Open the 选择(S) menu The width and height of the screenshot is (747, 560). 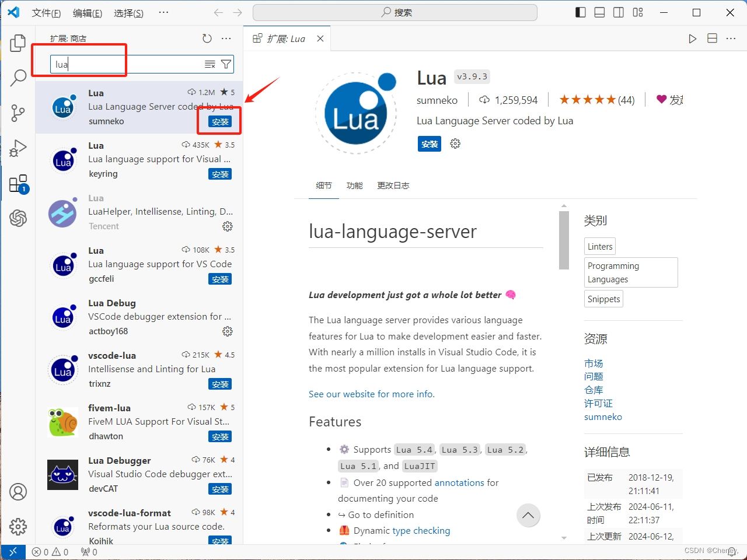coord(129,13)
